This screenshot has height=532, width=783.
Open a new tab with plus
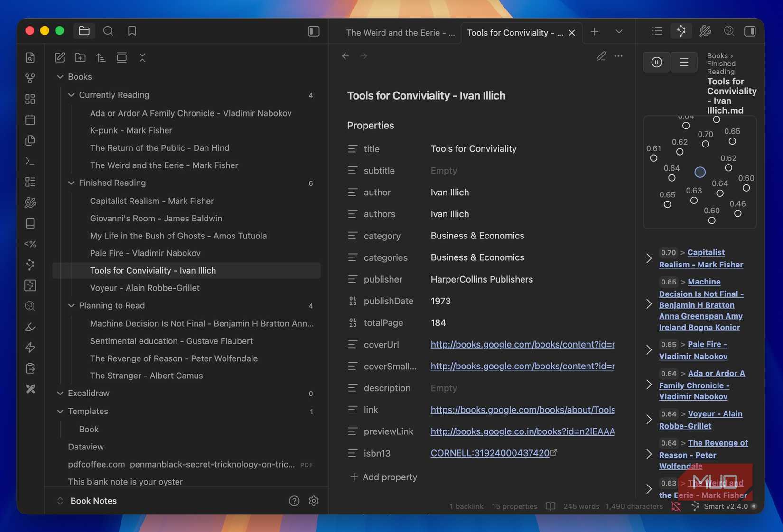(594, 31)
